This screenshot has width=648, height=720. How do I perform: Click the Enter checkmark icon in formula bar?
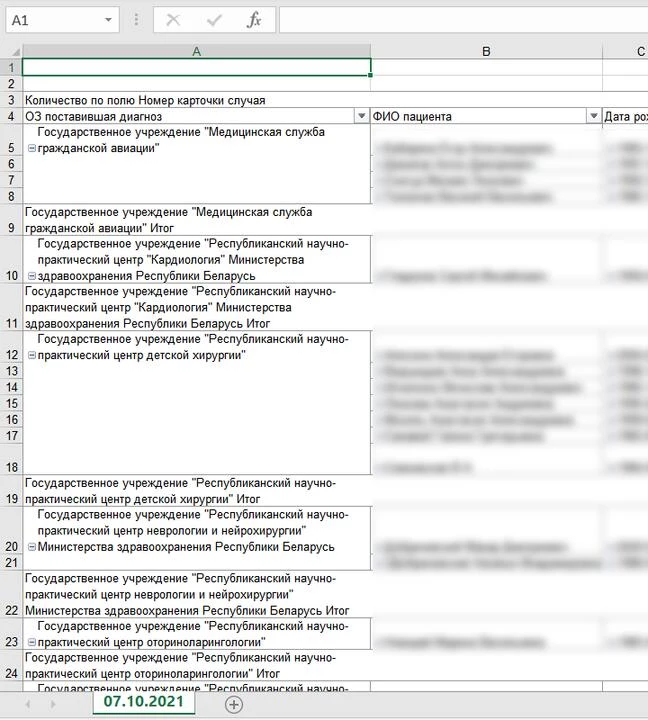[x=213, y=20]
